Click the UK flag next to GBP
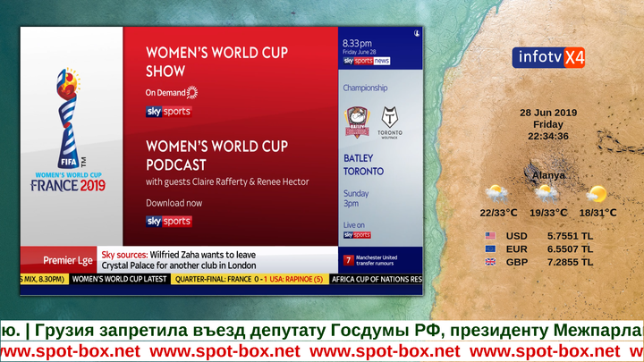 coord(490,262)
